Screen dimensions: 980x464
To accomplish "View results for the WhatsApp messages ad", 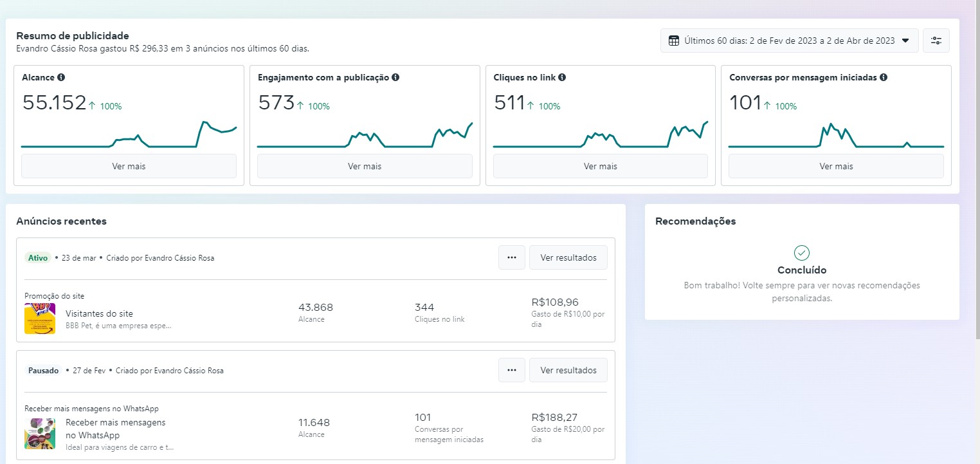I will pyautogui.click(x=568, y=370).
